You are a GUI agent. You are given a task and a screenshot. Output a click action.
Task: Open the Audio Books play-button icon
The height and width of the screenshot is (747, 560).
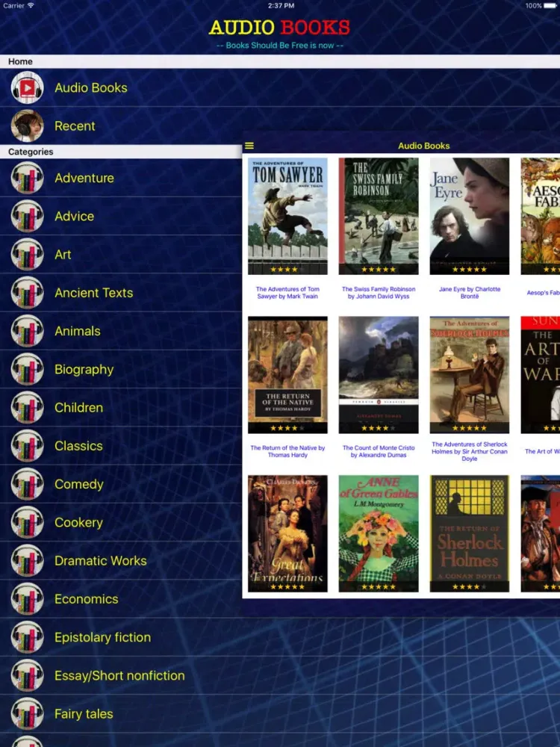[x=27, y=87]
